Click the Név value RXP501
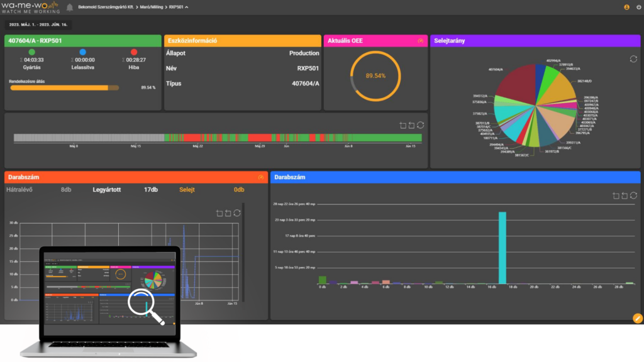The width and height of the screenshot is (644, 362). [x=308, y=69]
